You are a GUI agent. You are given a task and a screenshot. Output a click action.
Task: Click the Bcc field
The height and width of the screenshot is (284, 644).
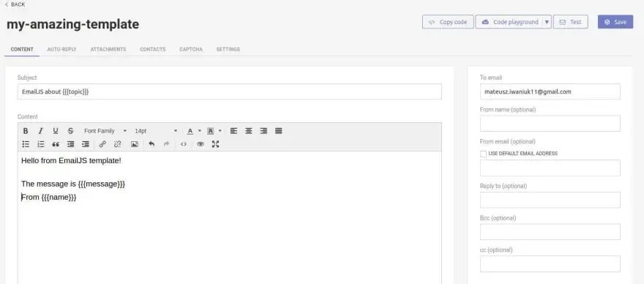click(550, 232)
